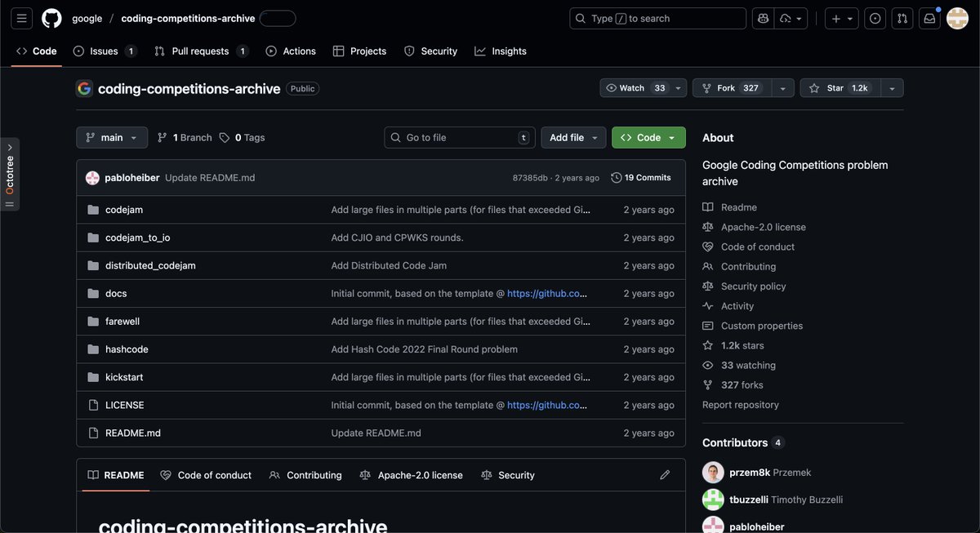Open Custom properties link in About
980x533 pixels.
[753, 326]
